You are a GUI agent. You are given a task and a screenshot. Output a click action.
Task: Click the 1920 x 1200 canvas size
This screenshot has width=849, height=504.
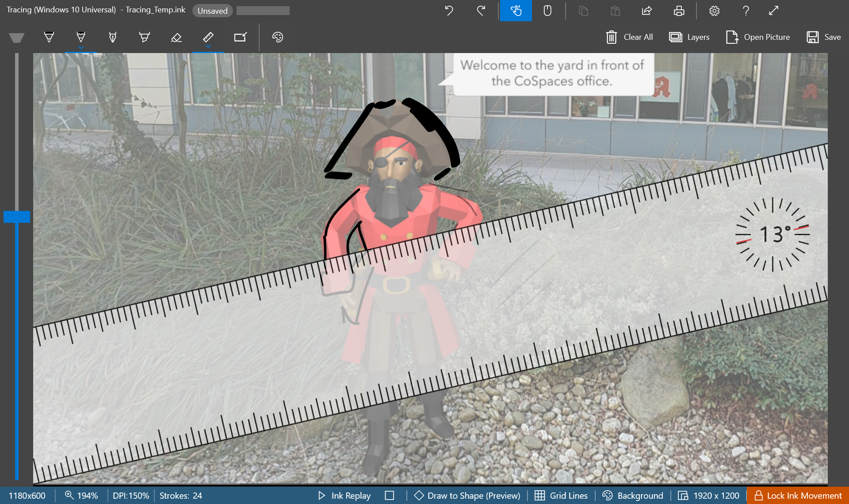click(708, 496)
